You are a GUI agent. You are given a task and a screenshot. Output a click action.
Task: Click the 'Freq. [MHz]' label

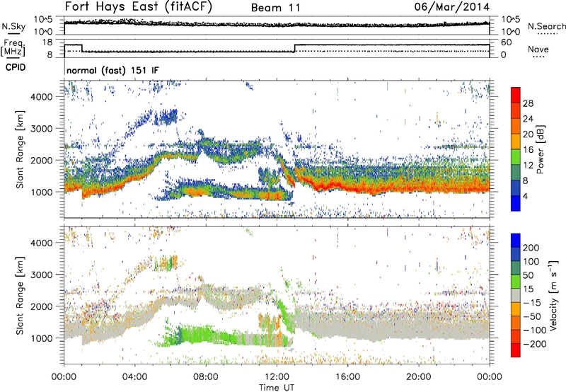click(x=13, y=47)
